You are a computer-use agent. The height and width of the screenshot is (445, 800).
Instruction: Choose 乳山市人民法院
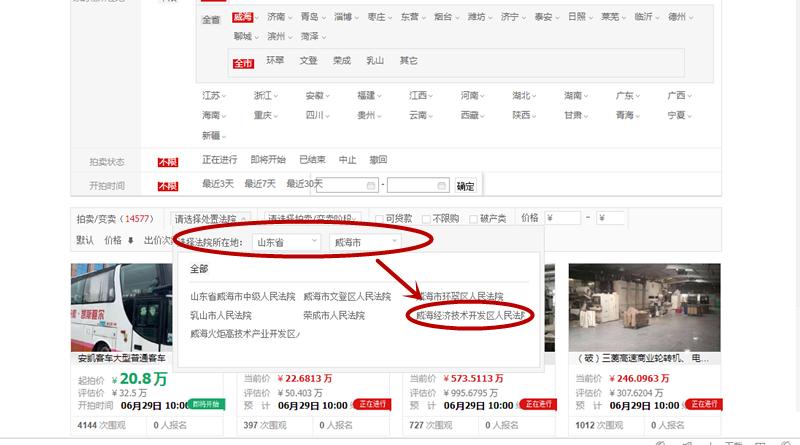(x=221, y=315)
